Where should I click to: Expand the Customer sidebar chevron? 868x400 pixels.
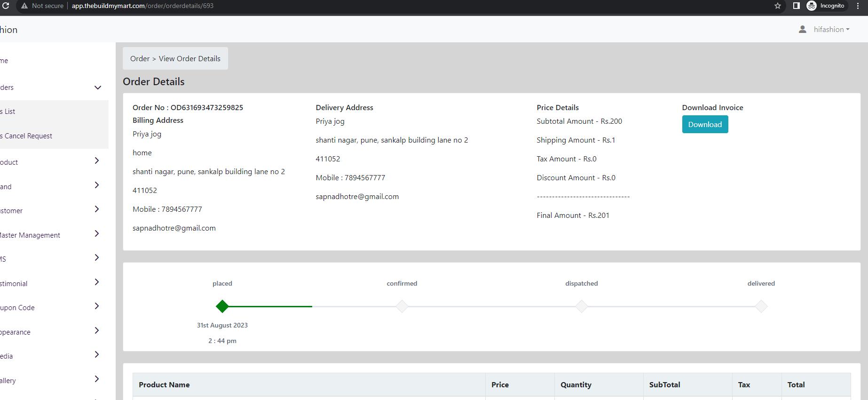click(97, 209)
